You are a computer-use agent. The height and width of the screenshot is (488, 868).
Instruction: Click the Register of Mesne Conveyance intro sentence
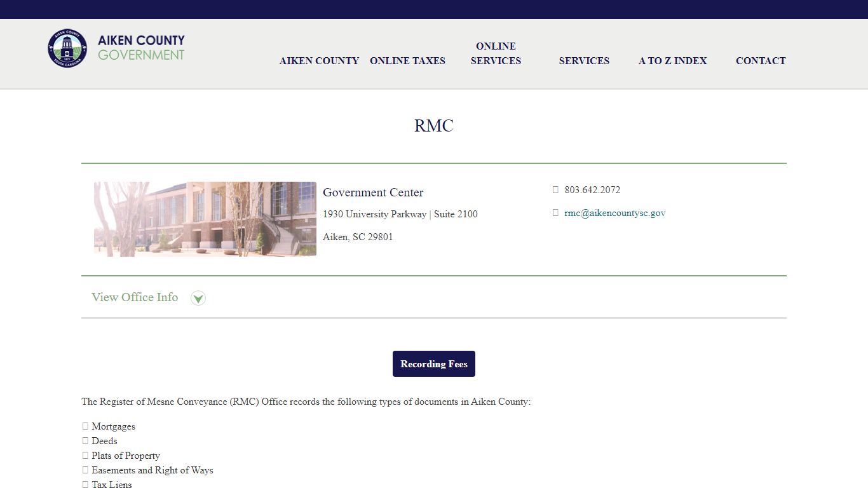306,402
